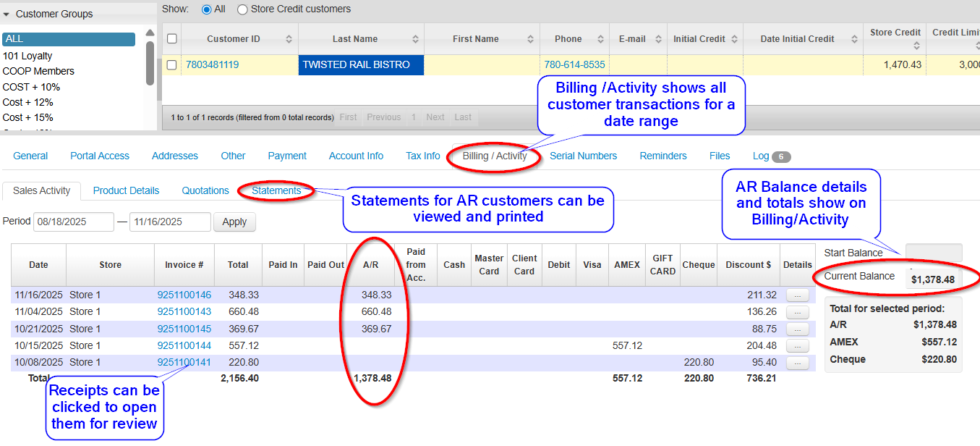
Task: Sort by Last Name column arrows
Action: coord(416,39)
